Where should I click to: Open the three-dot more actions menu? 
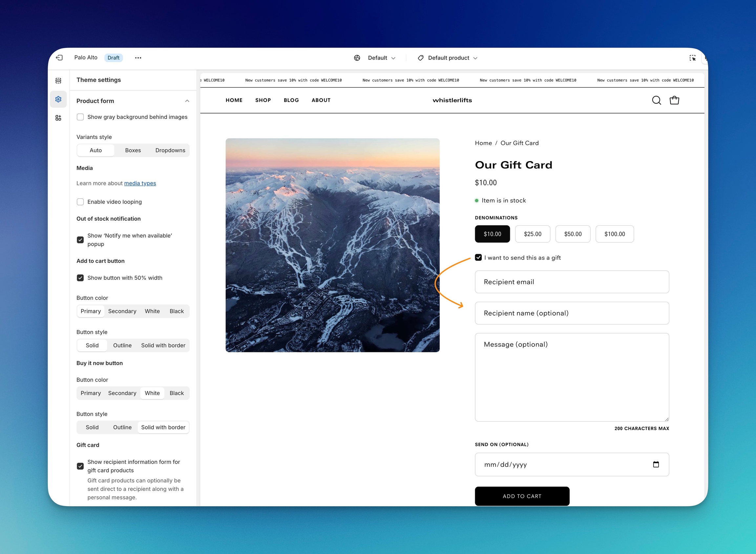point(138,58)
